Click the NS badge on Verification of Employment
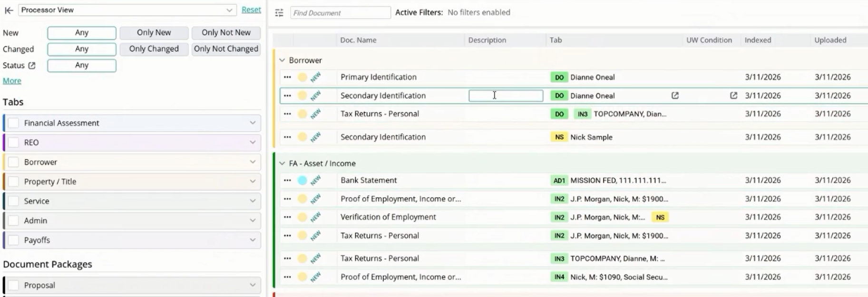This screenshot has width=868, height=297. click(x=660, y=217)
